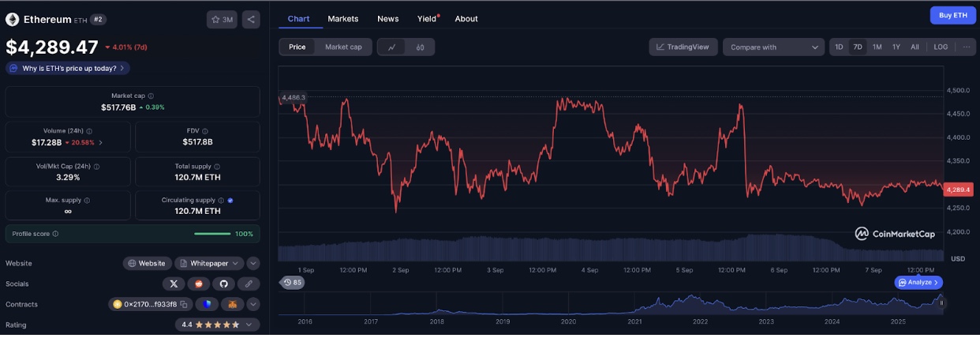
Task: Open Total supply info icon
Action: tap(217, 167)
